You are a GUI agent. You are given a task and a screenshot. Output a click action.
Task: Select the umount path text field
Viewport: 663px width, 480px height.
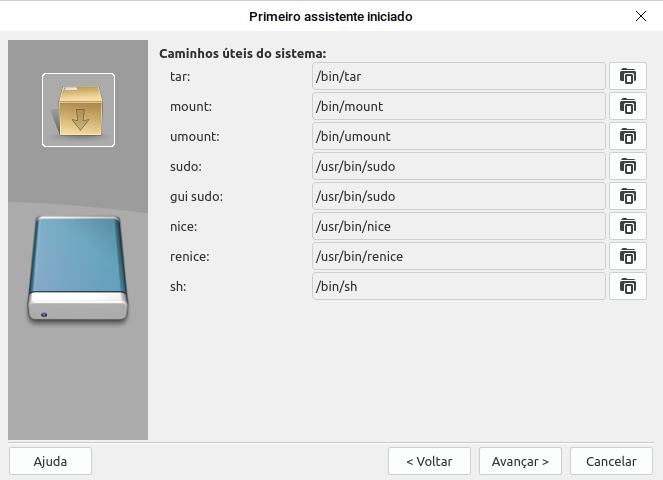click(459, 136)
